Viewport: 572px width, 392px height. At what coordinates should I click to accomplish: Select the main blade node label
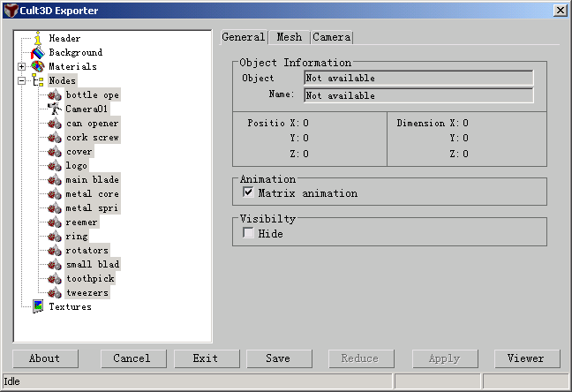pyautogui.click(x=93, y=180)
